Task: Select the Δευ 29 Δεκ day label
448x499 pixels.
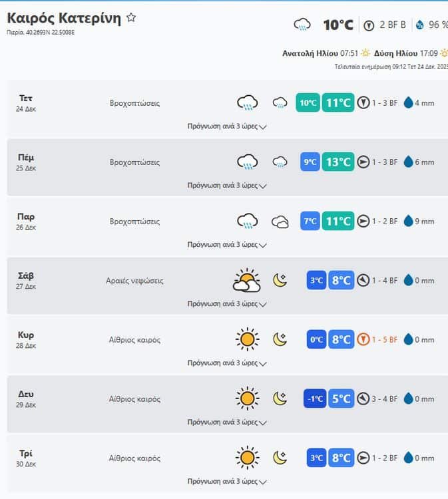Action: [26, 398]
